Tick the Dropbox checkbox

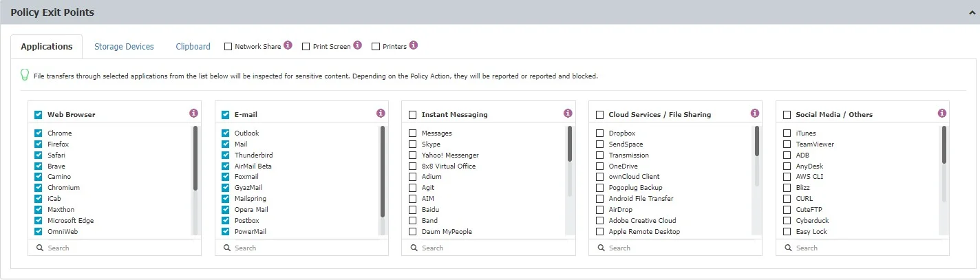pos(599,133)
